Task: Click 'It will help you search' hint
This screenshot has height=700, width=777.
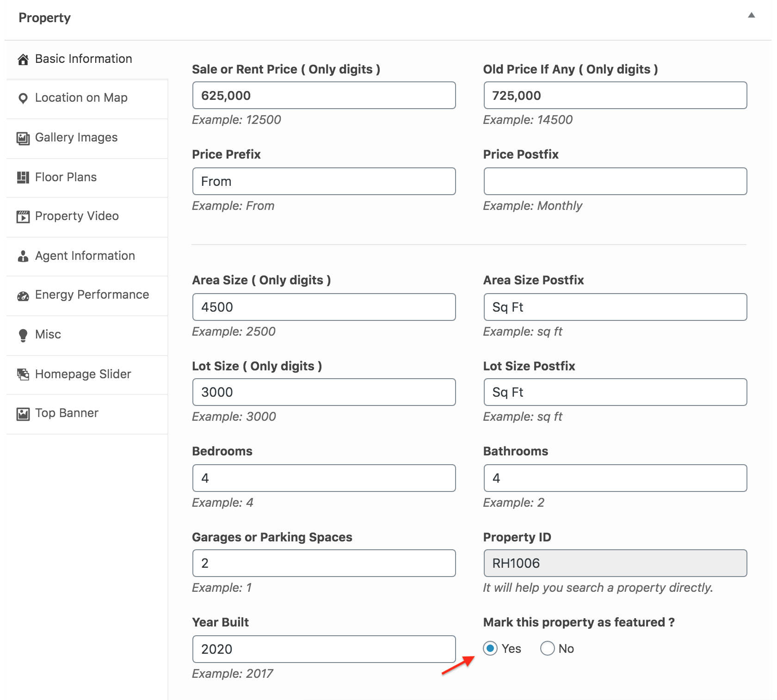Action: (x=598, y=588)
